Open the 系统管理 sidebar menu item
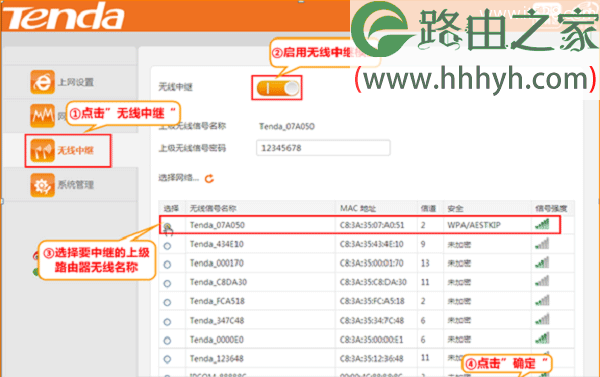 pyautogui.click(x=62, y=185)
